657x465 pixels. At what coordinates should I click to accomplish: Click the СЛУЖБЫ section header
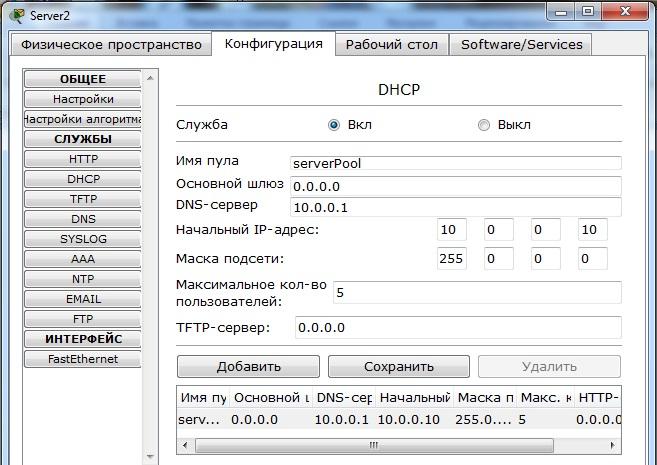coord(83,139)
